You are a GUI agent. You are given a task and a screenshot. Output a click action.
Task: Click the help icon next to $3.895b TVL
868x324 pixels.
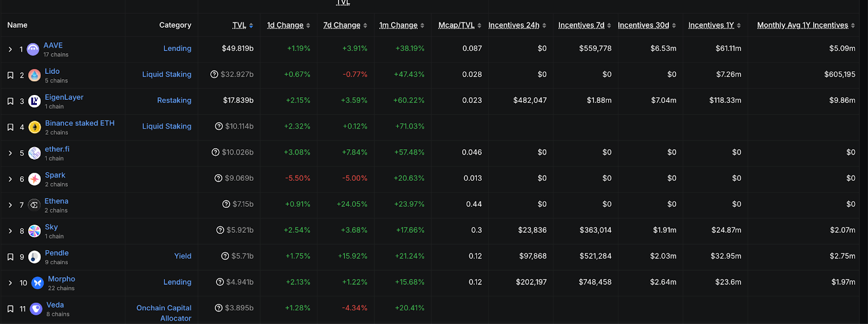(x=219, y=308)
